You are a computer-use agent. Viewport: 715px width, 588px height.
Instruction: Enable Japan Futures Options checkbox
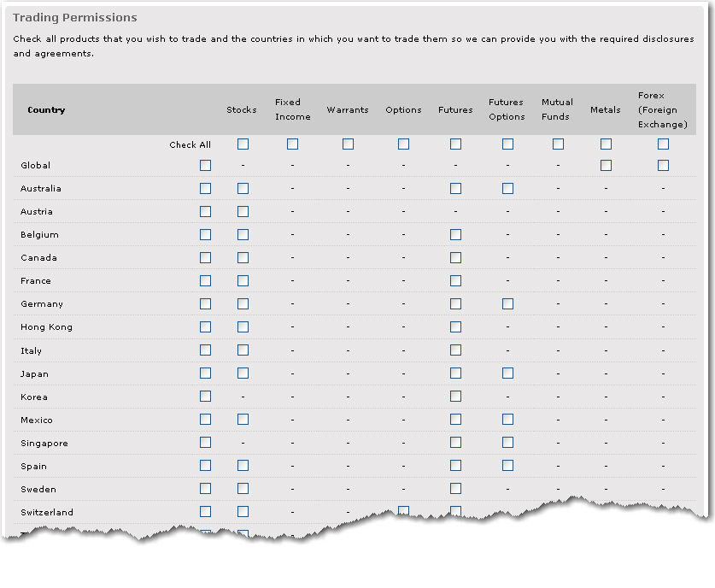507,373
